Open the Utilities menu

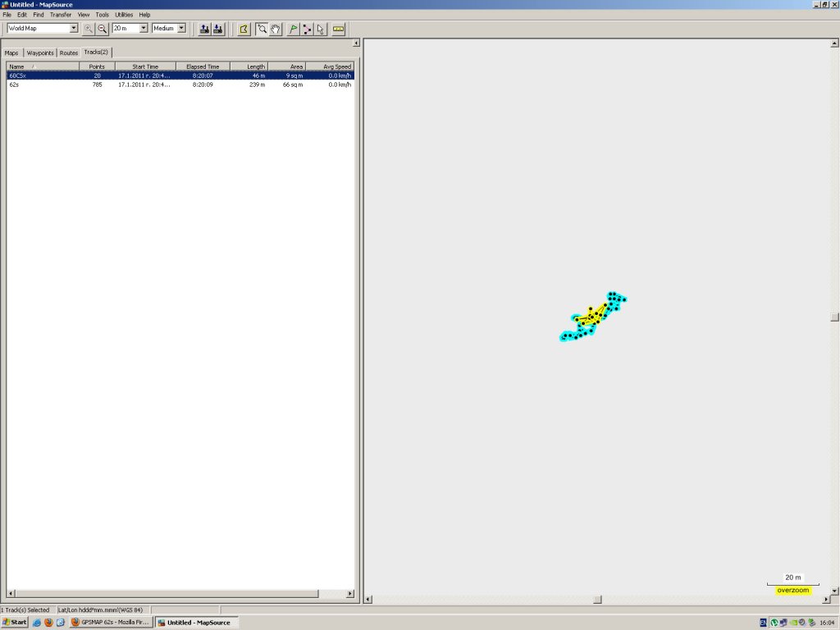pos(125,15)
